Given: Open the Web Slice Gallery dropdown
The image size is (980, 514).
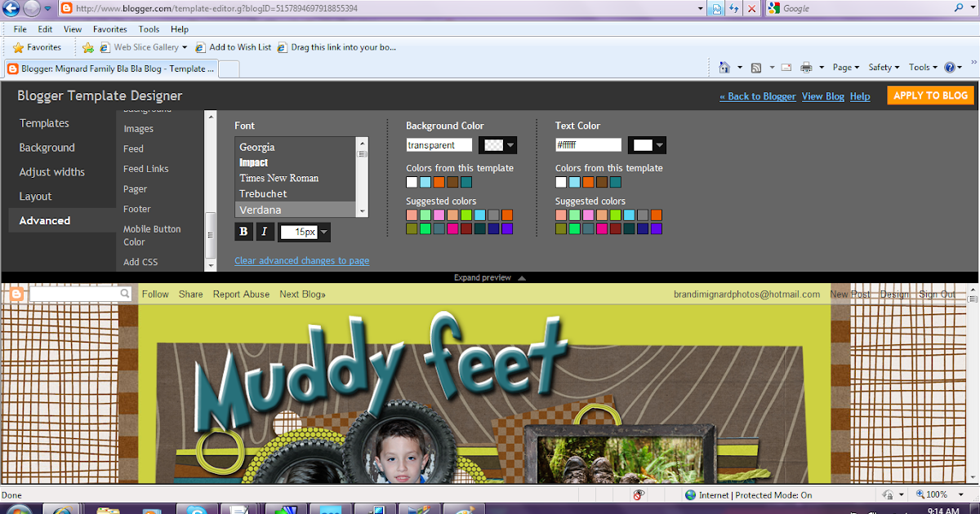Looking at the screenshot, I should [185, 47].
